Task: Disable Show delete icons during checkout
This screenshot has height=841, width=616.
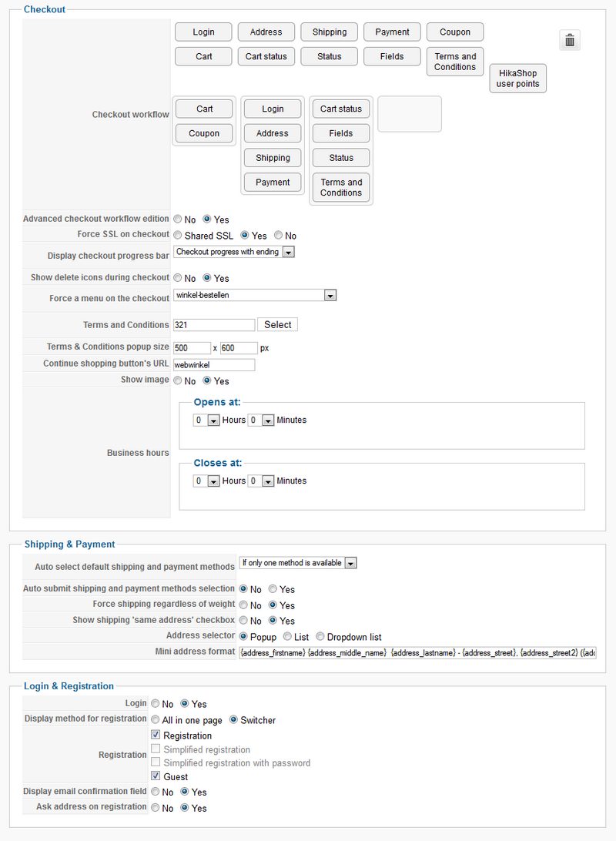Action: 178,278
